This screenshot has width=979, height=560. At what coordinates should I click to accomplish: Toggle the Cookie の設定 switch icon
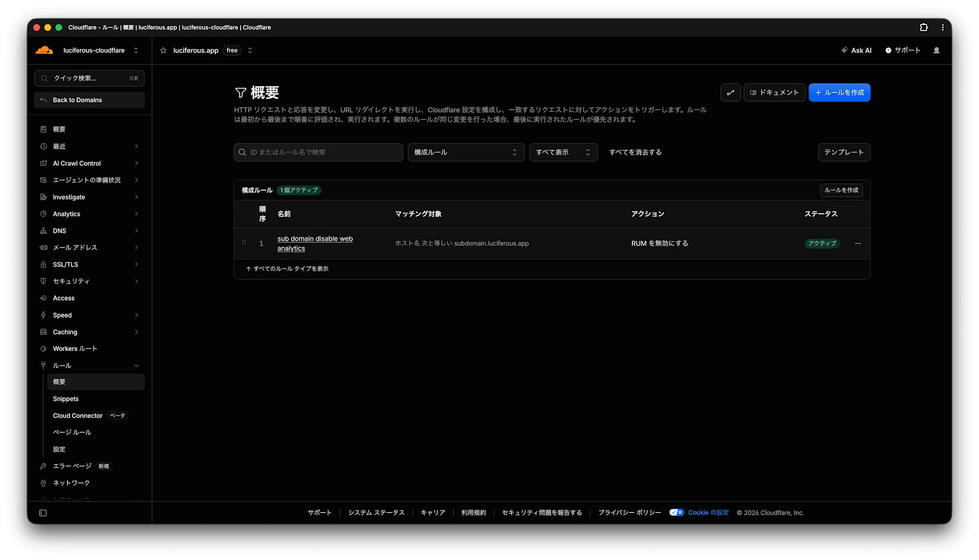676,513
